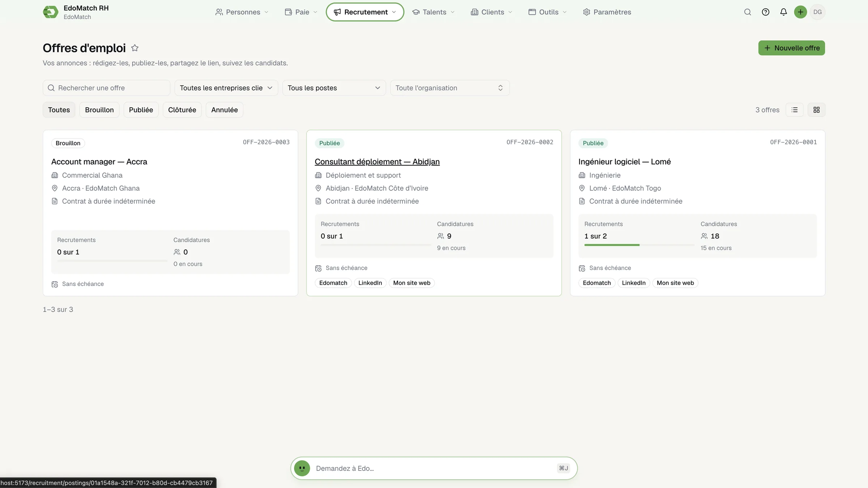Open the Paie menu
The height and width of the screenshot is (488, 868).
[x=301, y=12]
